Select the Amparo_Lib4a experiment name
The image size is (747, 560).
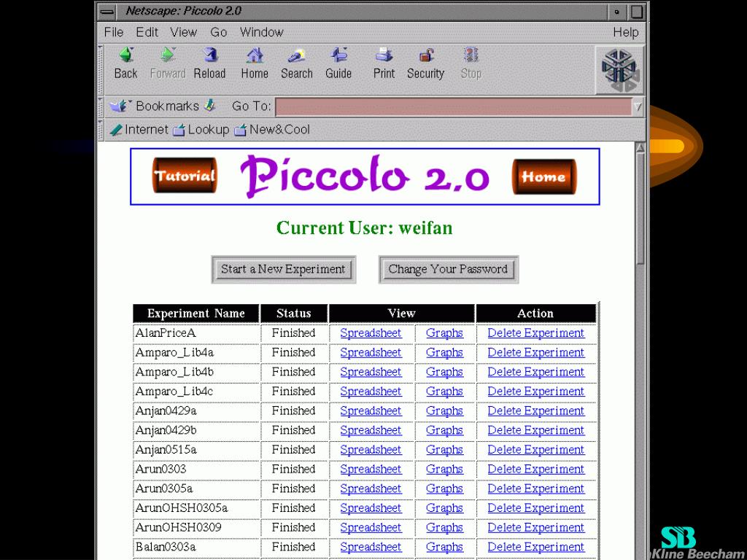pos(174,352)
